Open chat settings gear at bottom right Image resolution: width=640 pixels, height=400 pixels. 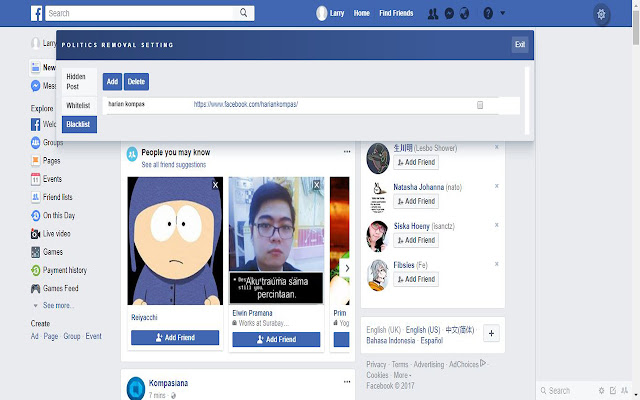pos(601,391)
